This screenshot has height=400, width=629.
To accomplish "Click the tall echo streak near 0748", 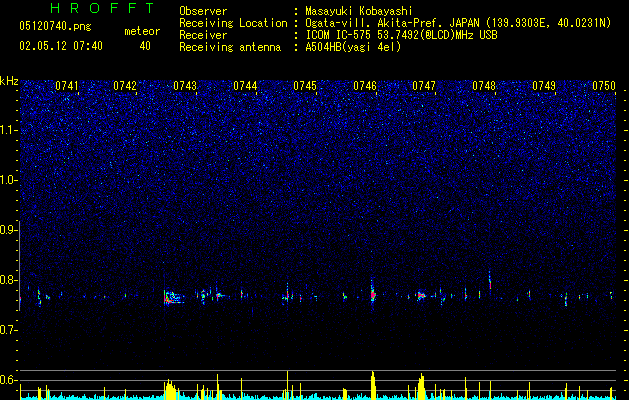I will point(490,281).
